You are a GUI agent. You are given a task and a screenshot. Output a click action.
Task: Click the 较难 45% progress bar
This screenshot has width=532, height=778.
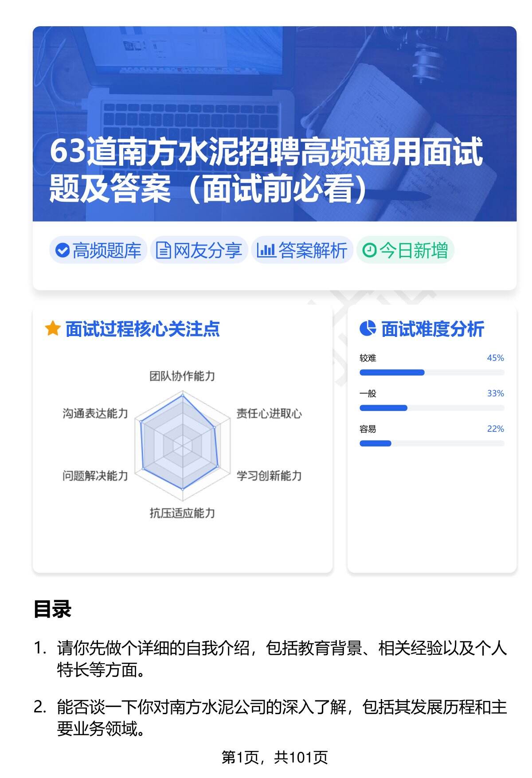[x=431, y=372]
